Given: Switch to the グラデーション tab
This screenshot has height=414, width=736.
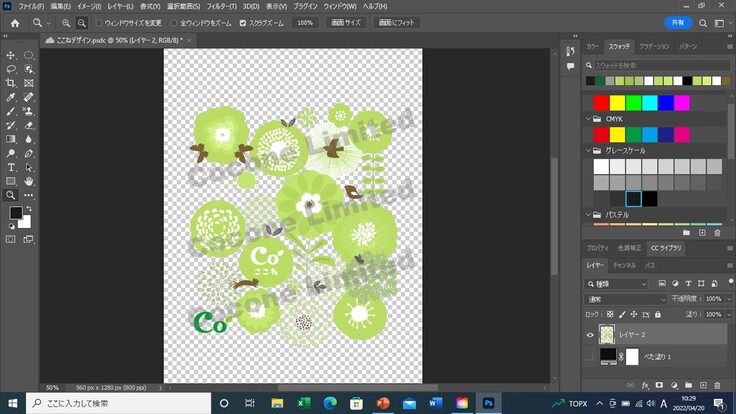Looking at the screenshot, I should click(x=654, y=46).
